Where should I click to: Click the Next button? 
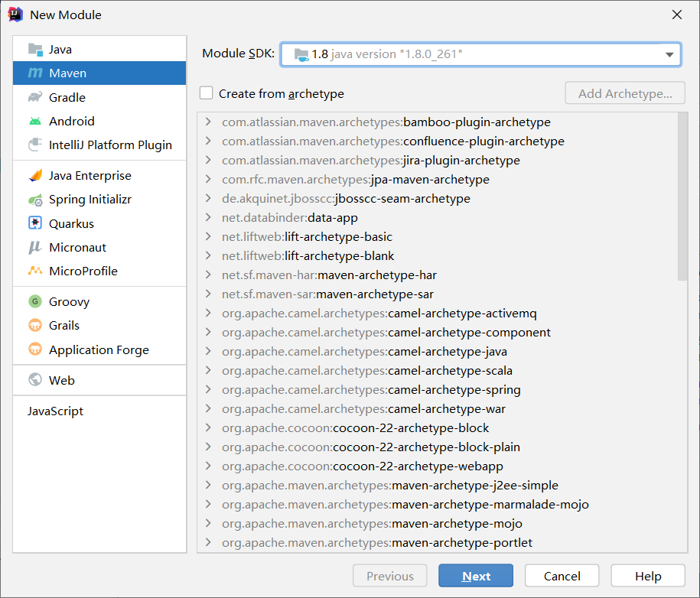point(475,575)
